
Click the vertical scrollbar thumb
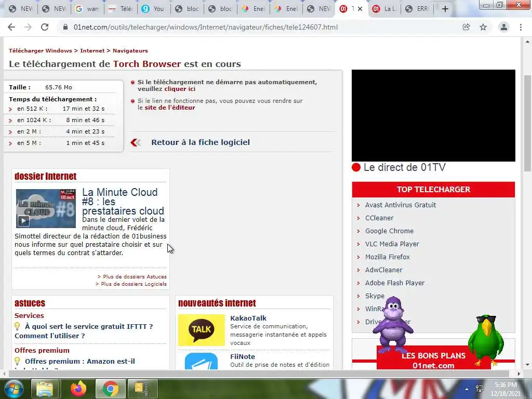click(x=527, y=124)
